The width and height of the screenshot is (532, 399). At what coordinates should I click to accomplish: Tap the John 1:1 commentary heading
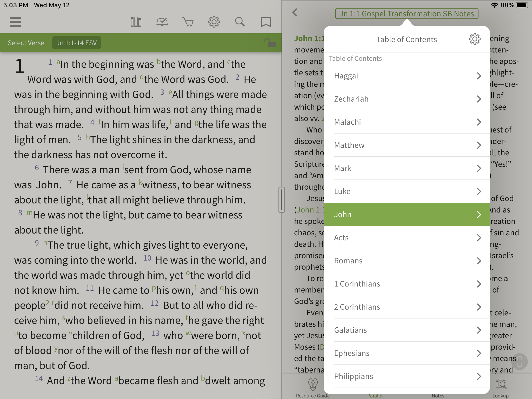click(309, 38)
